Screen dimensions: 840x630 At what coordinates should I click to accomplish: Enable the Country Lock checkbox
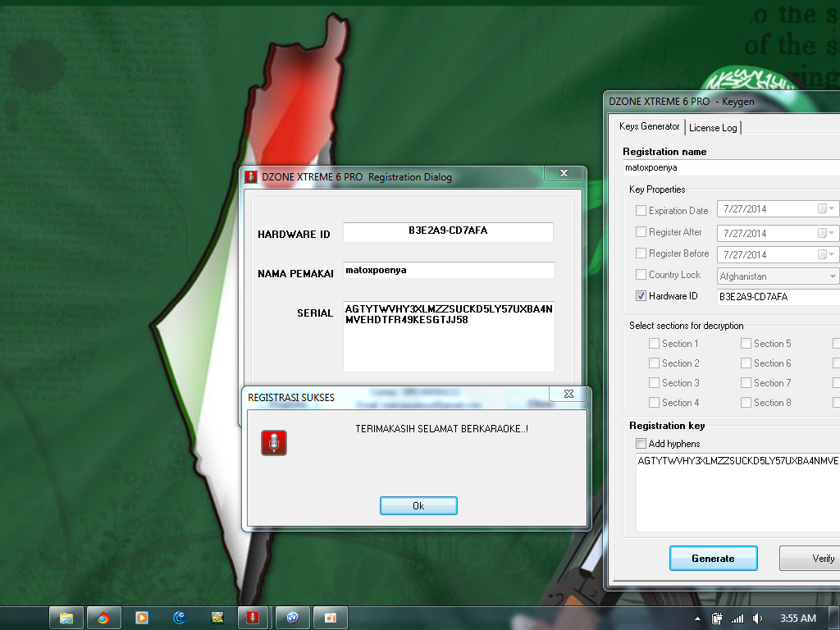coord(641,274)
